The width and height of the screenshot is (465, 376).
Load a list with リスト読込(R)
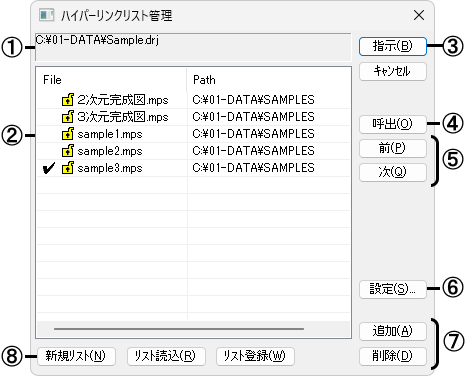(x=166, y=356)
